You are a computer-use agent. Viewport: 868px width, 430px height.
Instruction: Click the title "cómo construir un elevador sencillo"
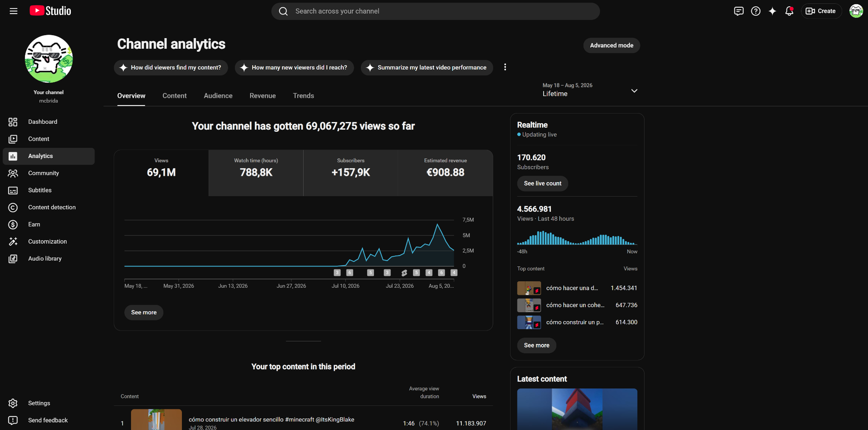(x=271, y=419)
